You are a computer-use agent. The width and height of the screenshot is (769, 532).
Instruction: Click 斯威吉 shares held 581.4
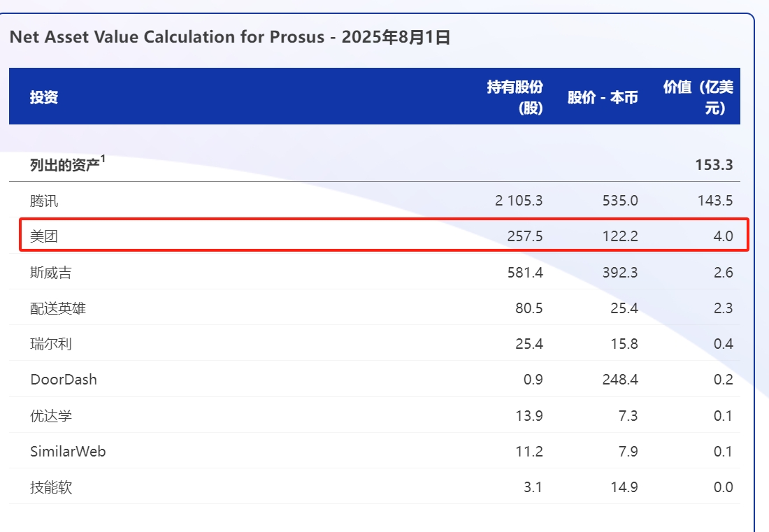coord(525,272)
